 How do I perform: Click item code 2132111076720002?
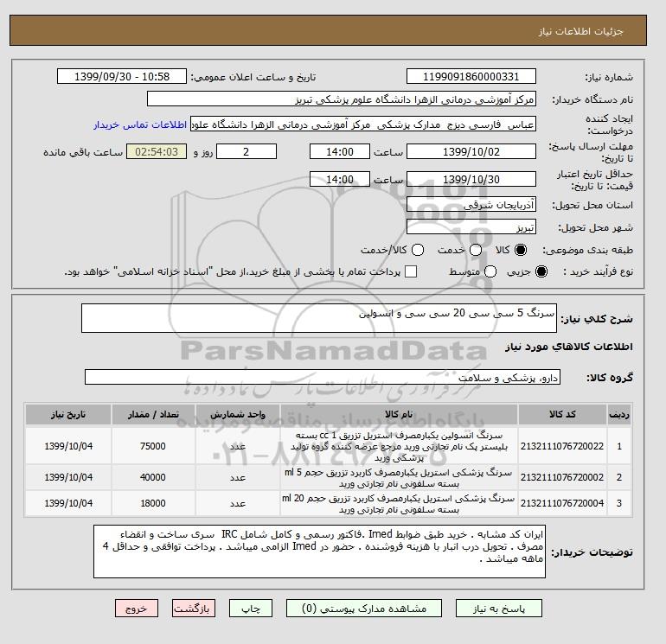coord(562,477)
